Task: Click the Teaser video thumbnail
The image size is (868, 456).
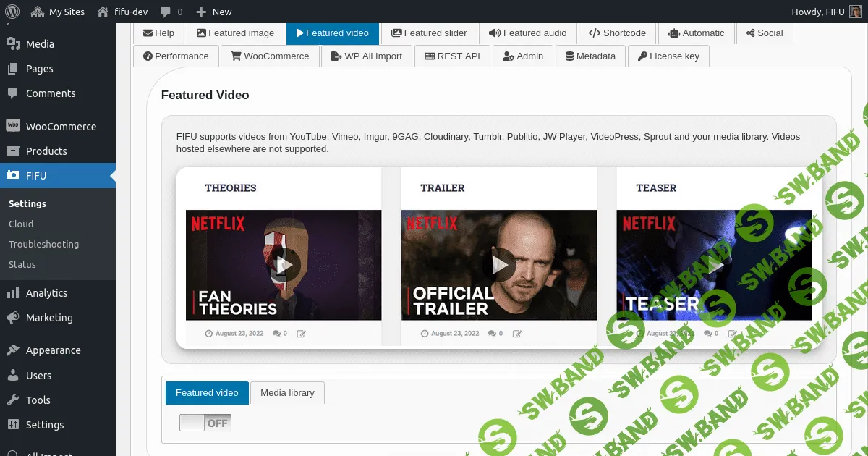Action: tap(714, 265)
